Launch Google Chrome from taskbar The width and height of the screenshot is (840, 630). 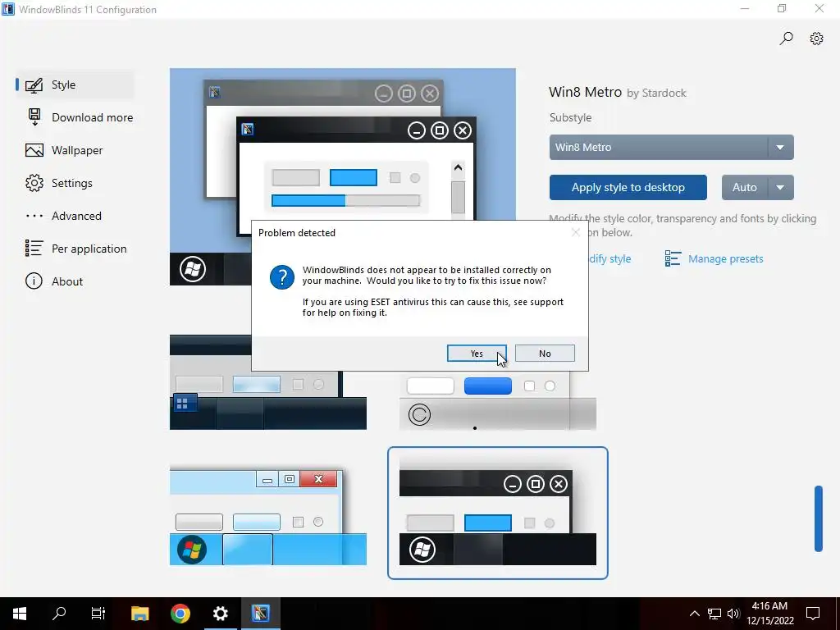click(180, 614)
